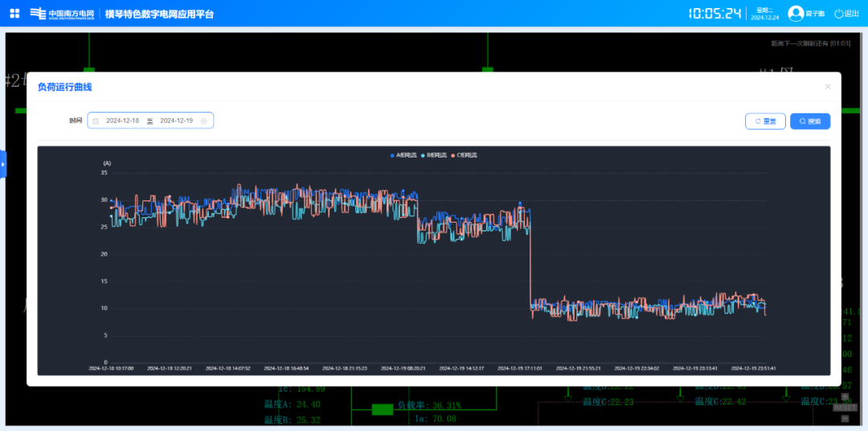Open end date picker 2024-12-19
The image size is (868, 431).
tap(176, 121)
